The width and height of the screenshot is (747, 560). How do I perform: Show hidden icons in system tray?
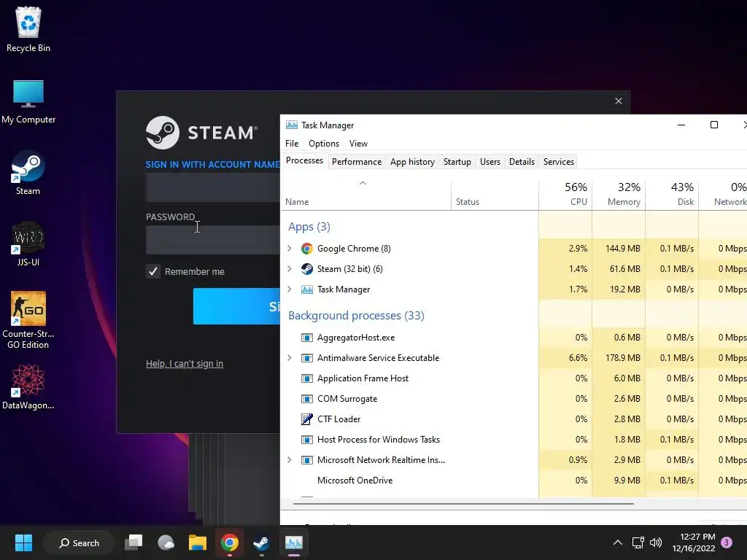617,542
